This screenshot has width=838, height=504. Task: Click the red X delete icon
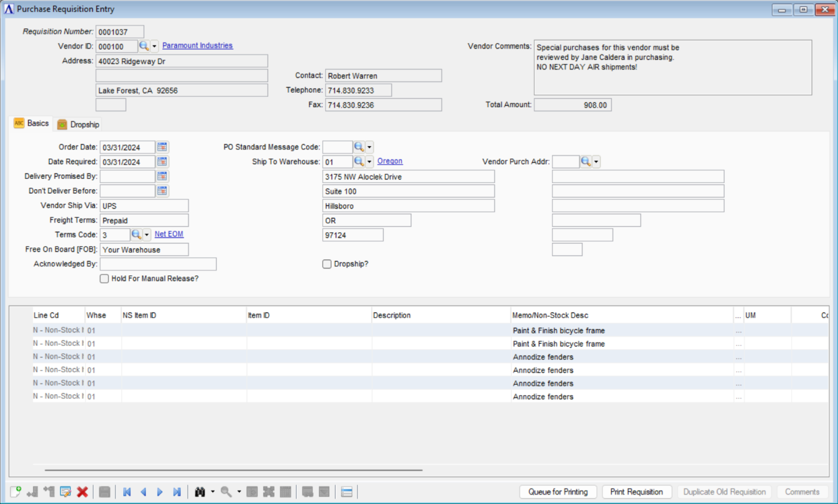83,491
